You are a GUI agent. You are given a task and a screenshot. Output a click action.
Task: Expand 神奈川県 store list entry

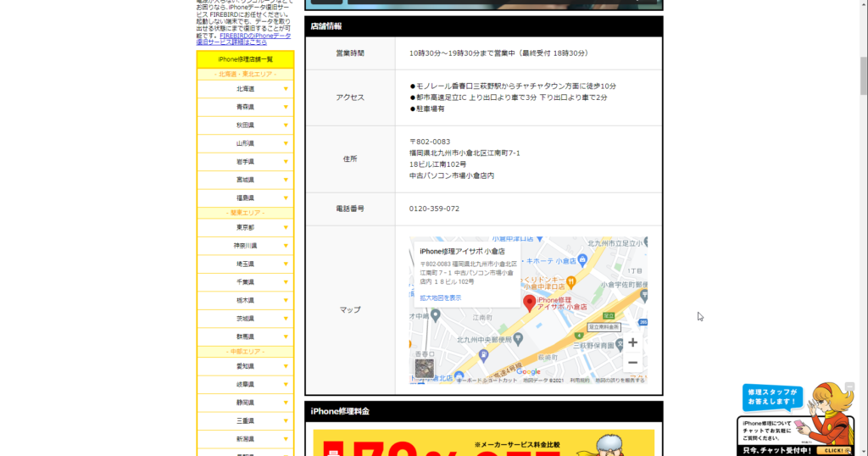(245, 246)
